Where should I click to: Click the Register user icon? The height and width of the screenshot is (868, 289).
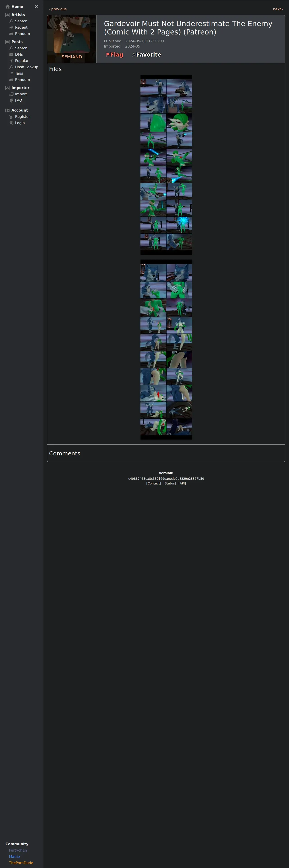pyautogui.click(x=11, y=117)
